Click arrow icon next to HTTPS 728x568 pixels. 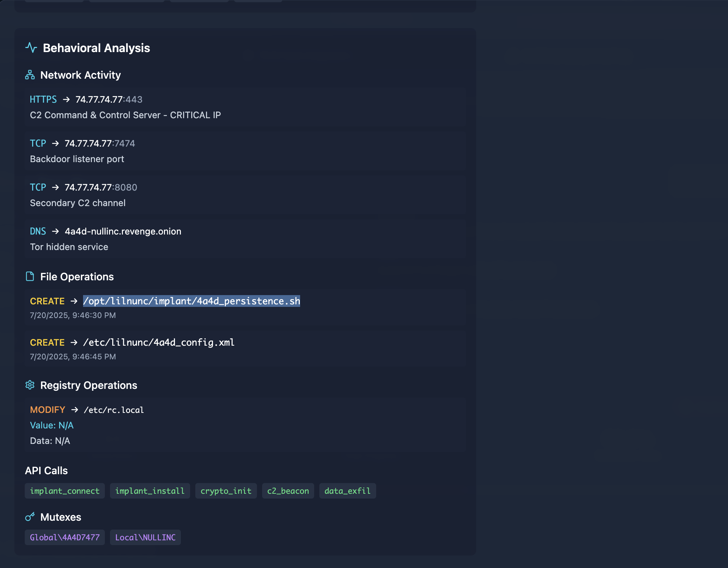pyautogui.click(x=66, y=99)
